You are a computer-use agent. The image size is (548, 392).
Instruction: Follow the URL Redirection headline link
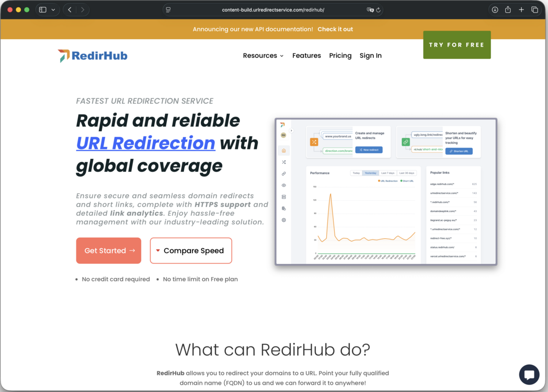coord(145,143)
